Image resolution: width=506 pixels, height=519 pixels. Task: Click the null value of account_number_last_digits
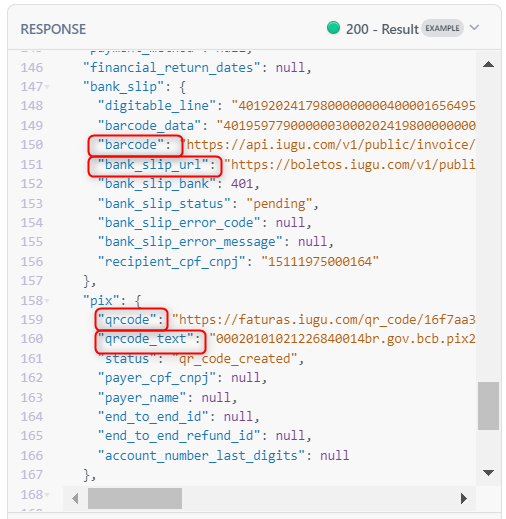coord(335,456)
